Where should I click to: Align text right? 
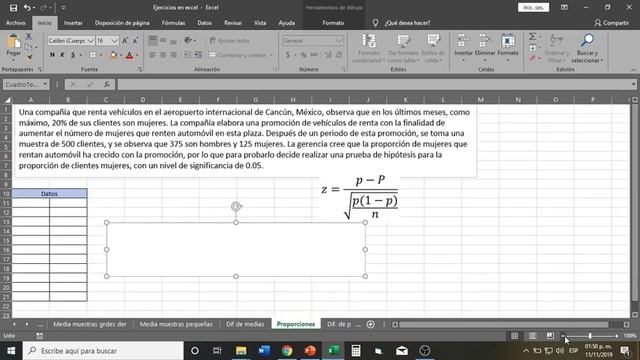pos(173,55)
